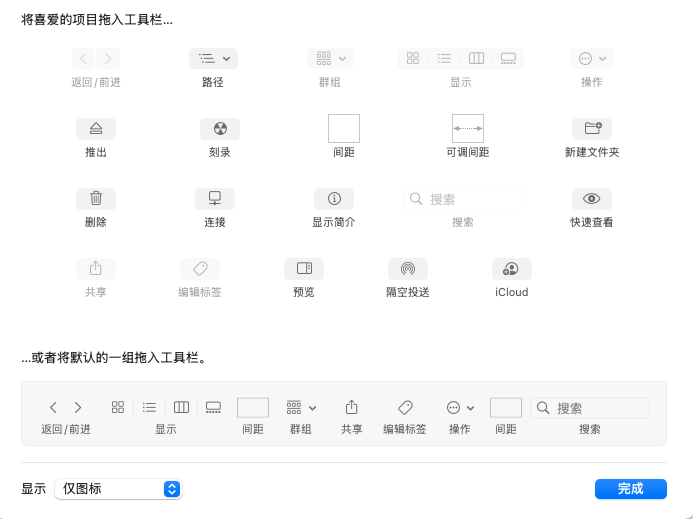693x519 pixels.
Task: Click 编辑标签 tag icon in default set
Action: tap(405, 408)
